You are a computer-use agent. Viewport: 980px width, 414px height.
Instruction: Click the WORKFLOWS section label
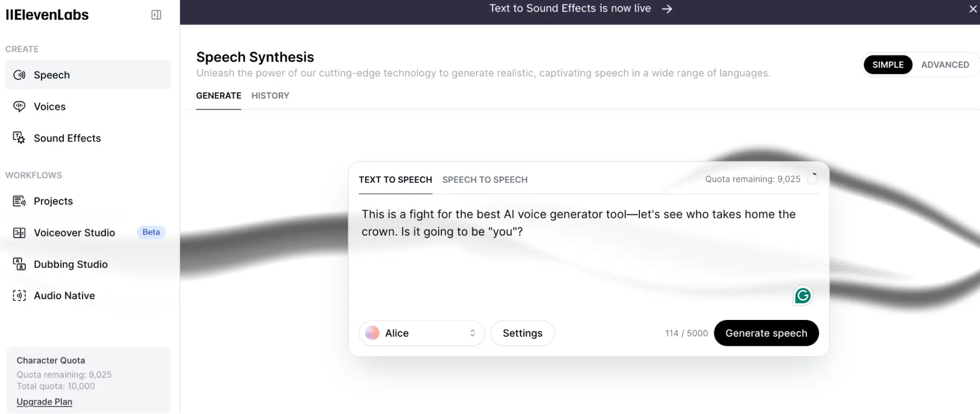click(34, 175)
